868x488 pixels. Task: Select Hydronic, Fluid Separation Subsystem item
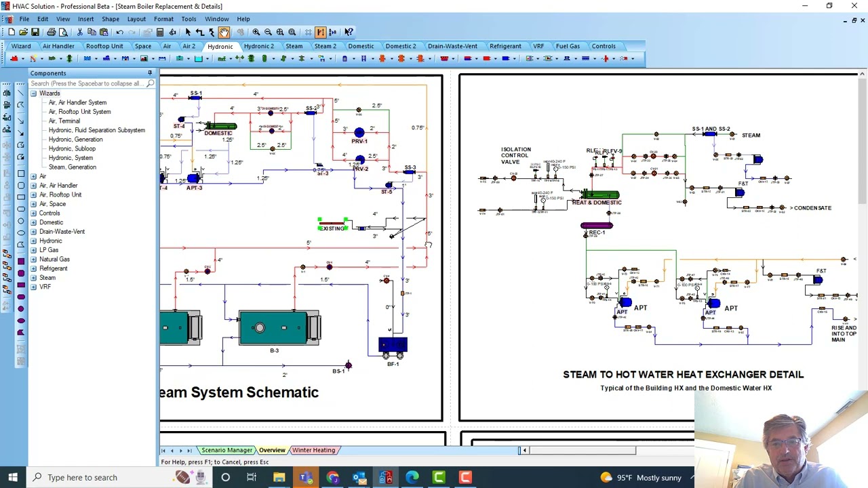coord(96,130)
